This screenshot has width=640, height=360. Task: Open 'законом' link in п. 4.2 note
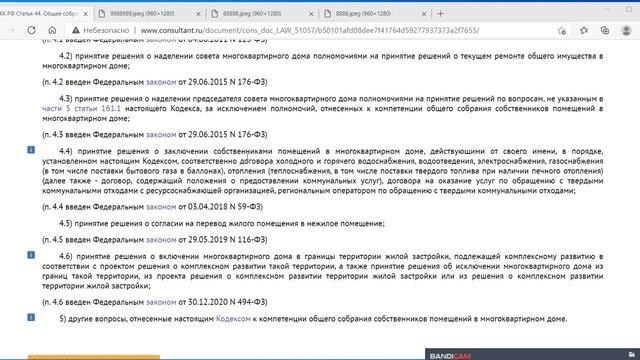tap(161, 82)
